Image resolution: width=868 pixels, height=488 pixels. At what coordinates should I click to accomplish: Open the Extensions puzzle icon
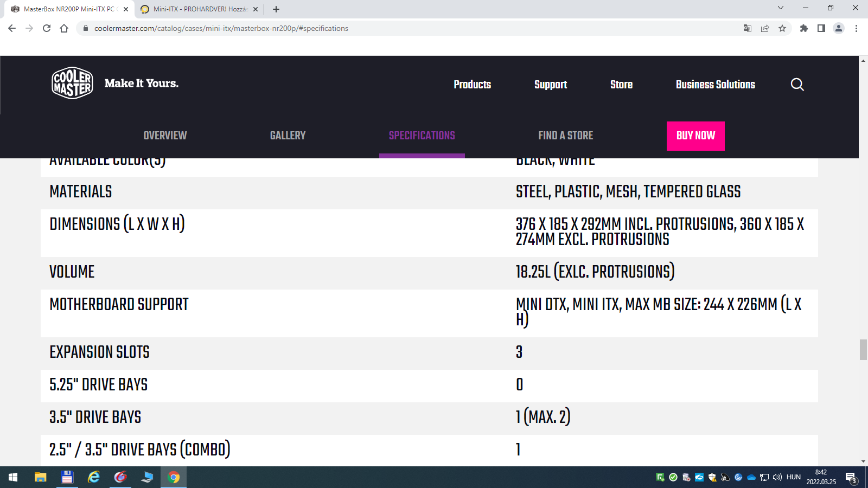click(804, 28)
